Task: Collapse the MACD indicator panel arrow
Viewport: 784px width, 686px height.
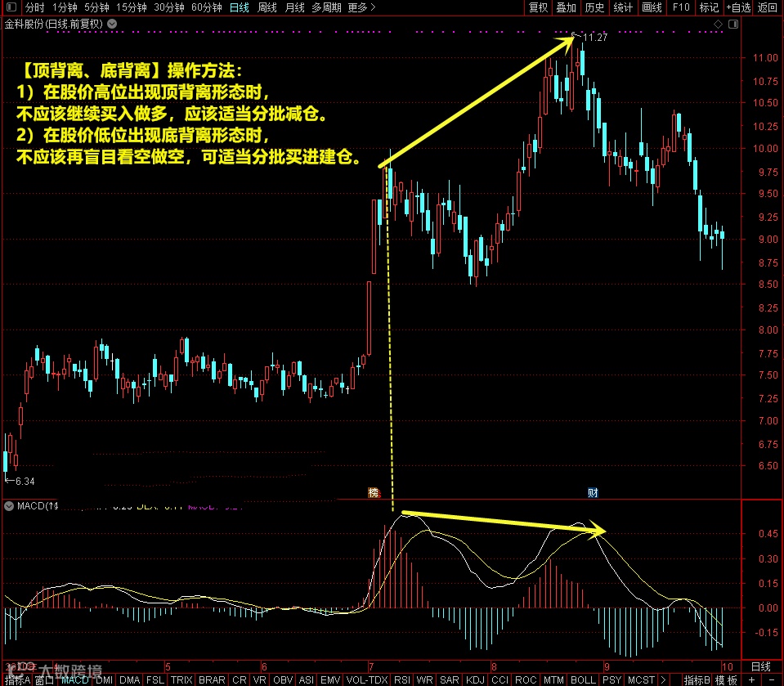Action: 9,506
